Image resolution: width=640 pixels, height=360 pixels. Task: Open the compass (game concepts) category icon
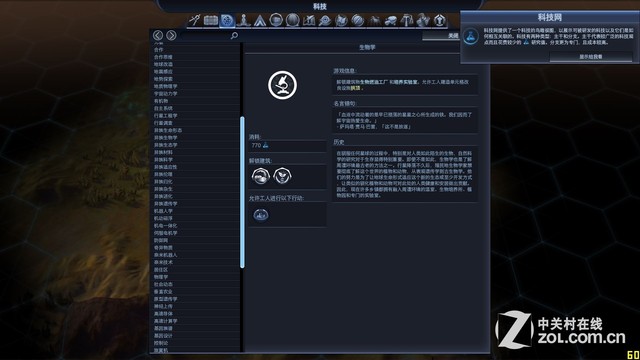[195, 20]
